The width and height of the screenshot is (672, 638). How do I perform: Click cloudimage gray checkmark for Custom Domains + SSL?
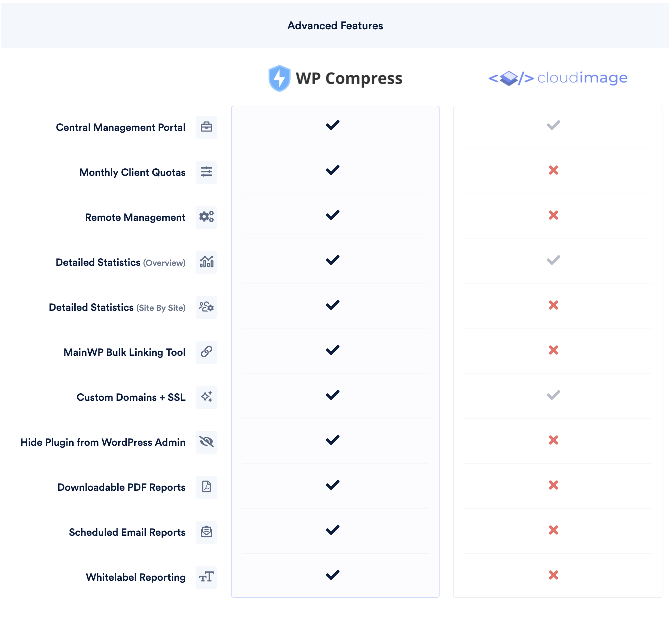tap(553, 395)
